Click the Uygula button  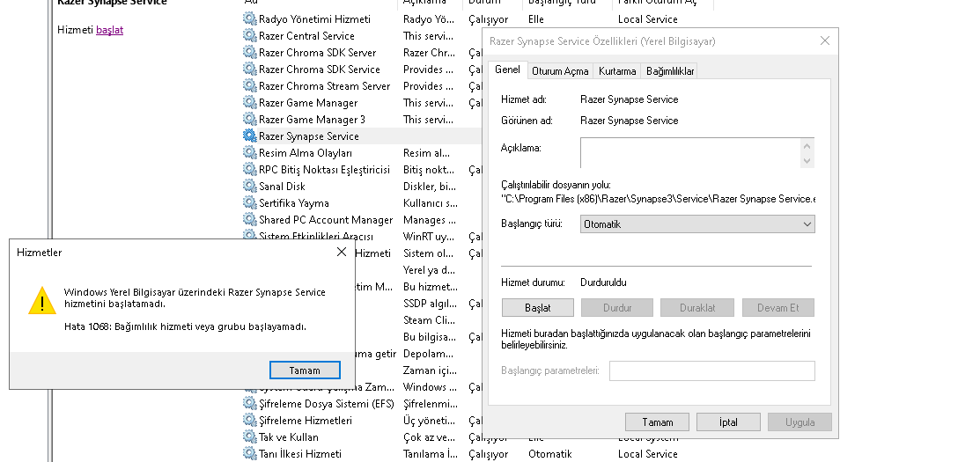tap(799, 422)
